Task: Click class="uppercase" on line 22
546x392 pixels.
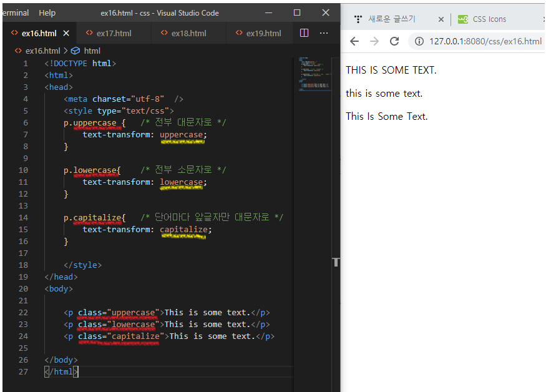Action: pos(119,313)
